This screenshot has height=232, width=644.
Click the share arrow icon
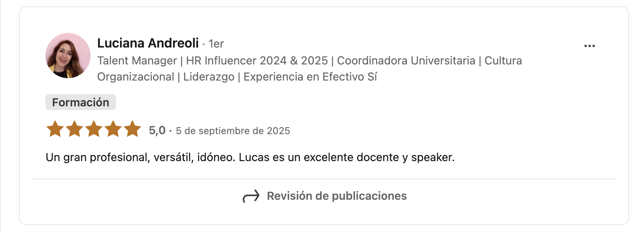pyautogui.click(x=251, y=196)
